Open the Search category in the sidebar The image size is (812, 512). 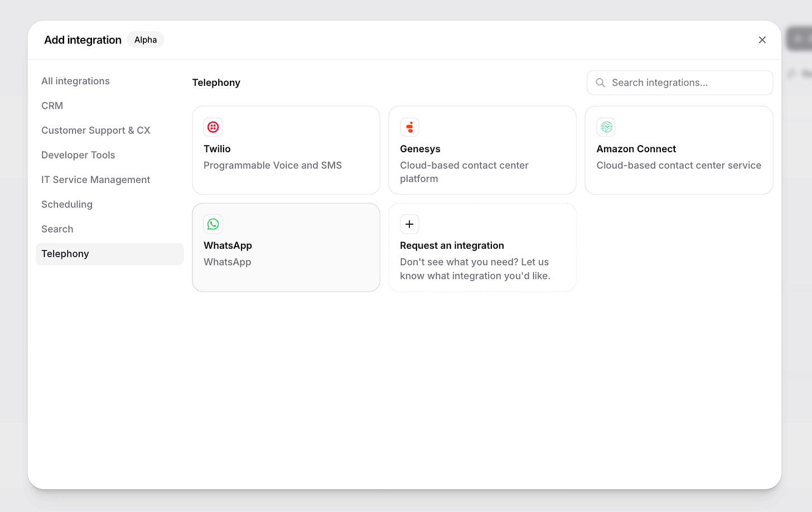(110, 229)
